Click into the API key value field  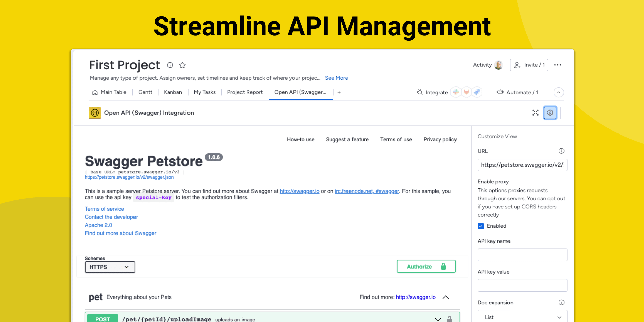coord(522,285)
